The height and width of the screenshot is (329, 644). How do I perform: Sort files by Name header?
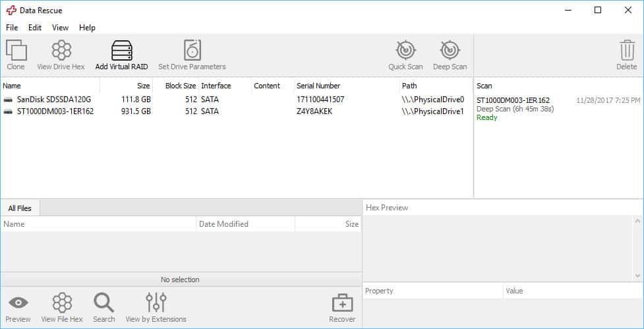tap(98, 224)
